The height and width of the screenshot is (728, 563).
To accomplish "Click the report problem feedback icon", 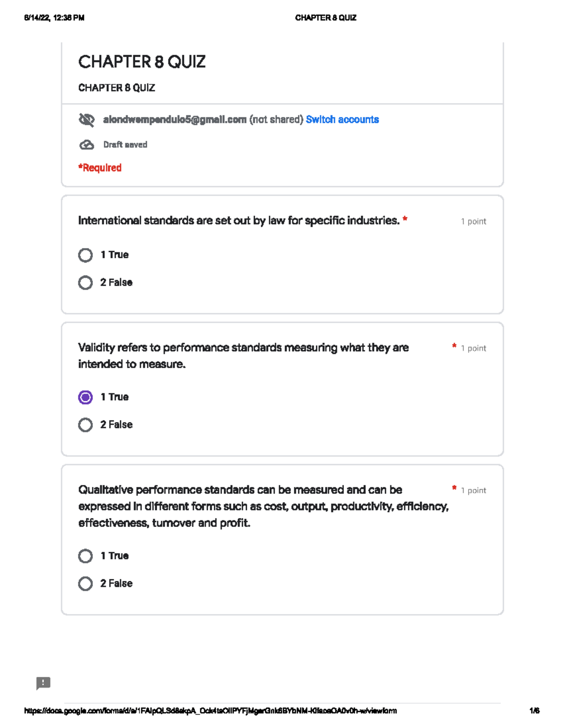I will [43, 683].
